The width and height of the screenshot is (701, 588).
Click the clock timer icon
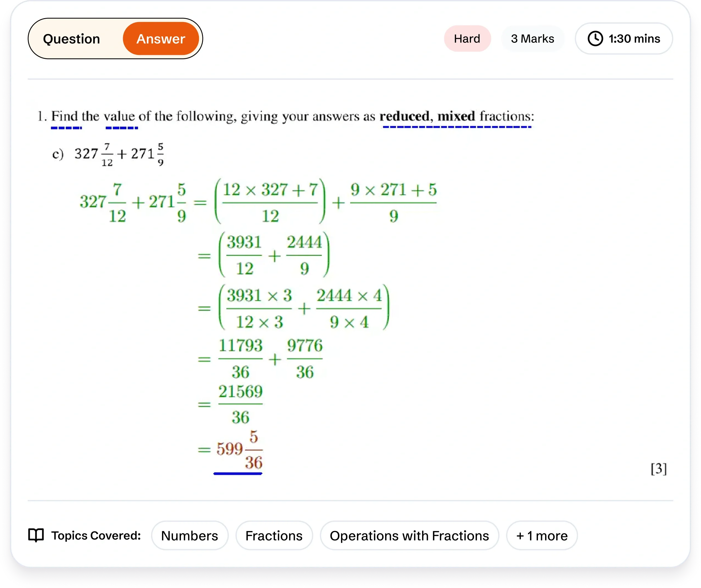point(595,39)
